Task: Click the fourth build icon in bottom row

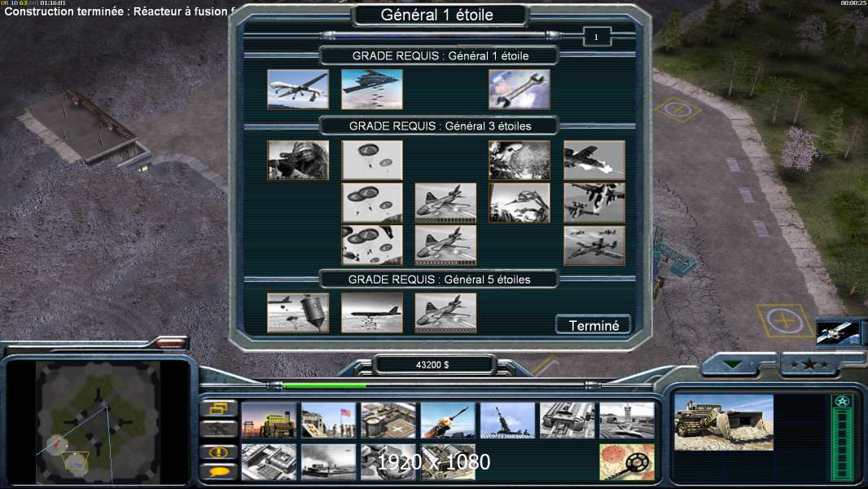Action: click(448, 462)
